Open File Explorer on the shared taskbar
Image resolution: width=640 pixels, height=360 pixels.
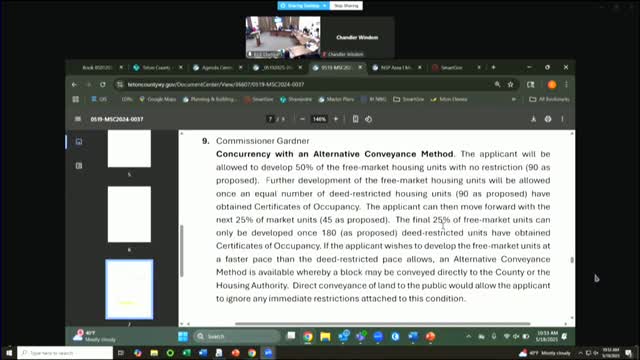[x=325, y=336]
